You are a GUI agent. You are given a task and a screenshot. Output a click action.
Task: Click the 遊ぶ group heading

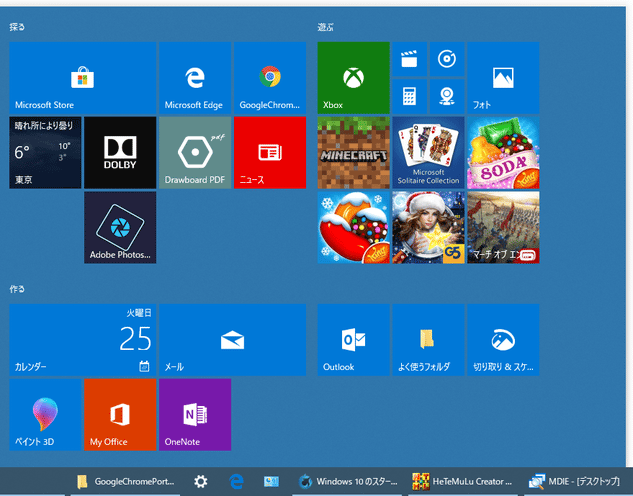325,27
